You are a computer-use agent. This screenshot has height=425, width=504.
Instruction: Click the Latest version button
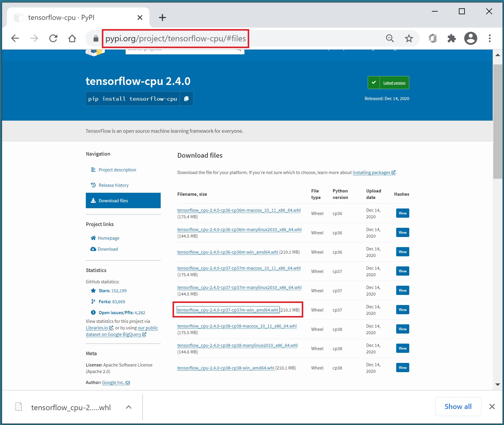pos(394,83)
